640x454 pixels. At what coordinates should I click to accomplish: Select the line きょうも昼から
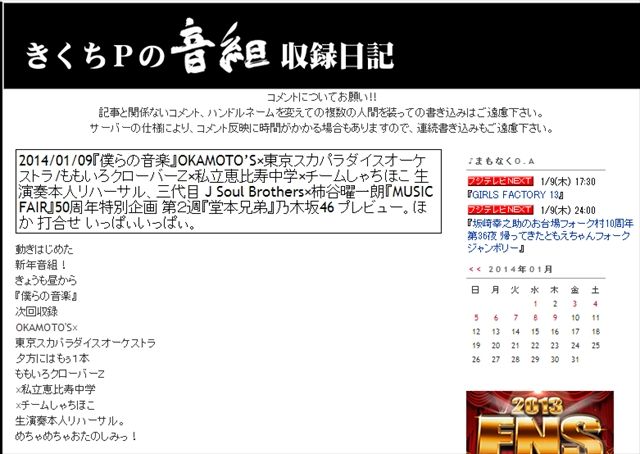[x=46, y=280]
